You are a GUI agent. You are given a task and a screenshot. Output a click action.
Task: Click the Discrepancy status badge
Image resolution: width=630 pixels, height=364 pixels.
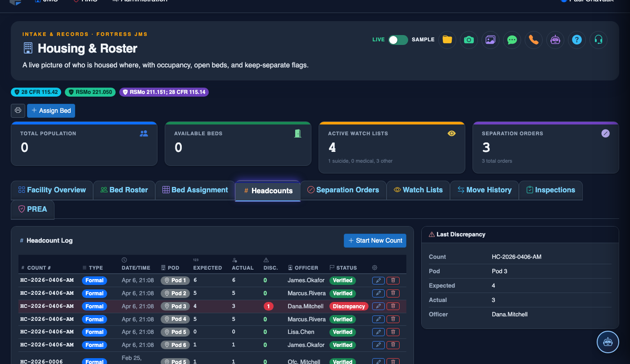tap(349, 306)
